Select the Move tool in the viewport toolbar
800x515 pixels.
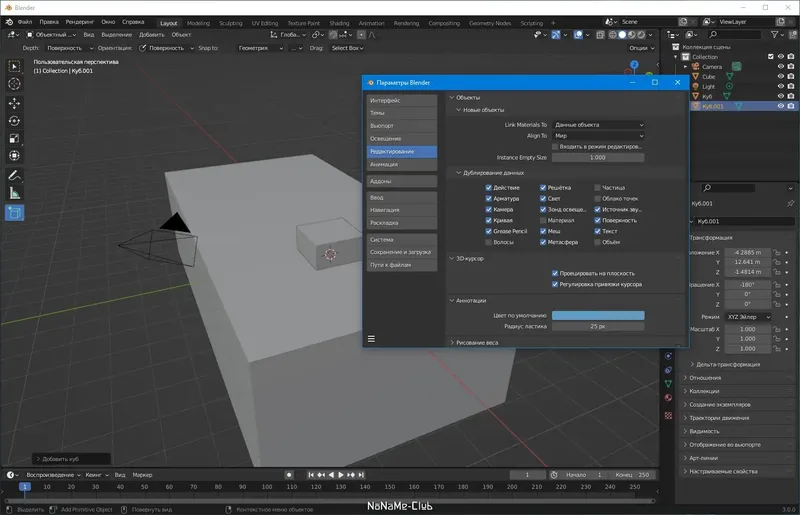tap(15, 102)
